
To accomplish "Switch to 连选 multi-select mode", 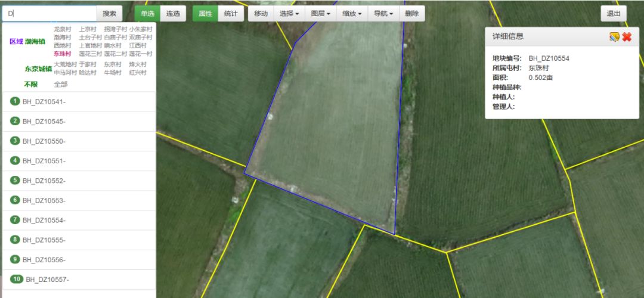I will click(173, 14).
